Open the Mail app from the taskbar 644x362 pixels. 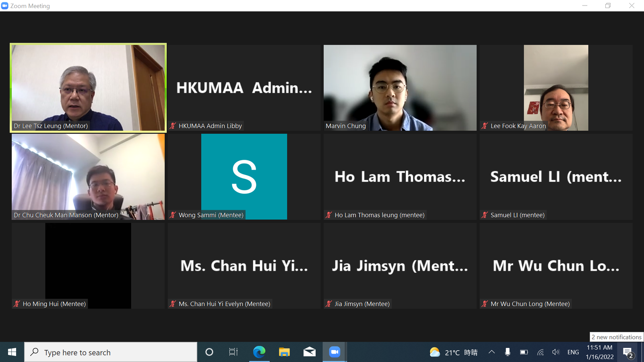(x=310, y=352)
